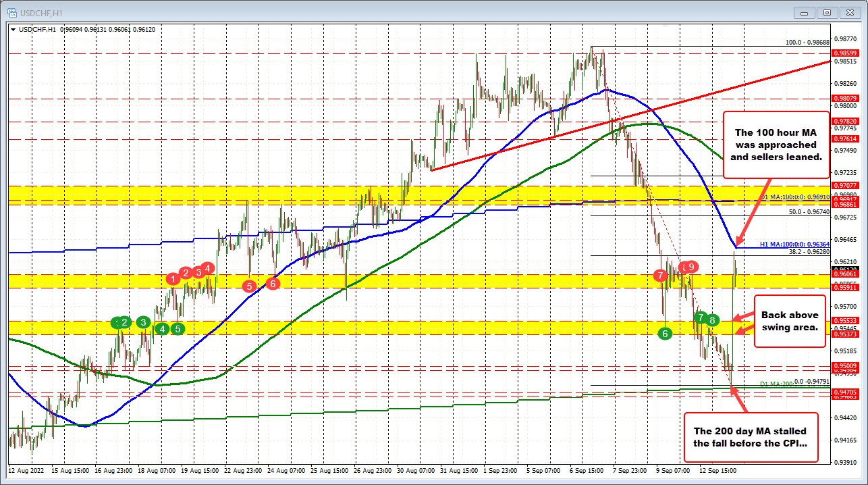The width and height of the screenshot is (868, 485).
Task: Click the '50.0 - 0.96740' Fibonacci label
Action: [x=808, y=211]
